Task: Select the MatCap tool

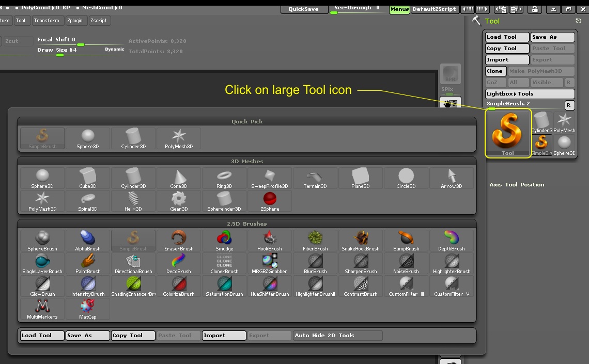Action: [x=88, y=309]
